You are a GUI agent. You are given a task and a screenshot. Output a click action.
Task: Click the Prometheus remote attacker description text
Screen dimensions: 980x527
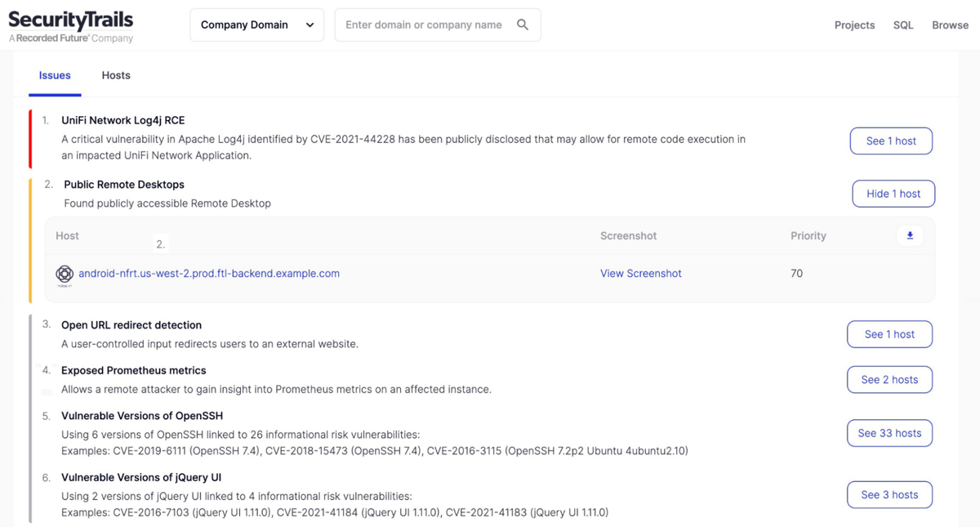(x=276, y=390)
